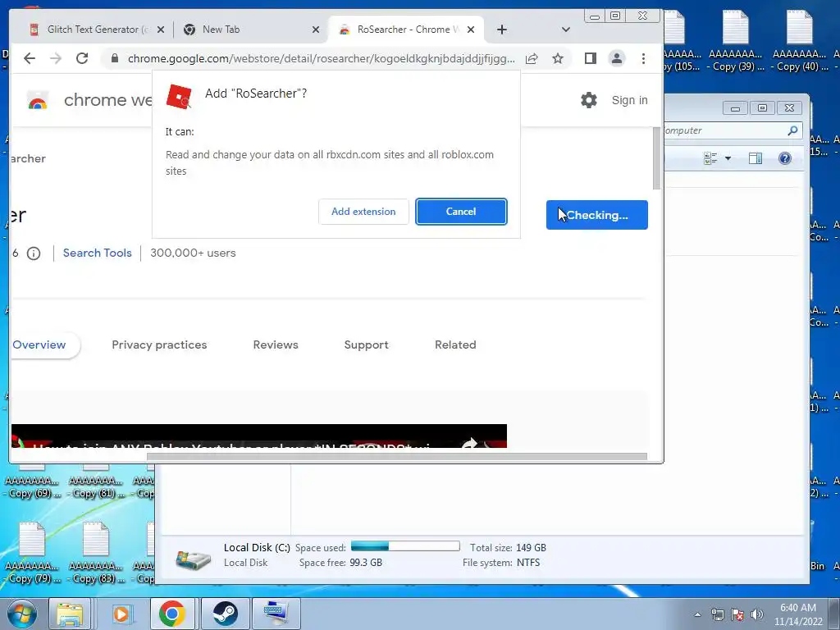Open Windows Explorer from the taskbar
Viewport: 840px width, 630px height.
click(x=71, y=614)
